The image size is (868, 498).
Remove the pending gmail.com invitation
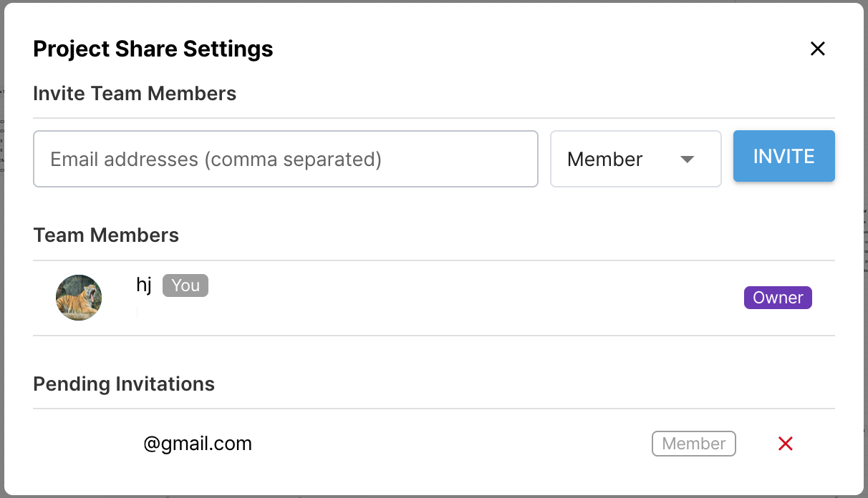coord(785,444)
